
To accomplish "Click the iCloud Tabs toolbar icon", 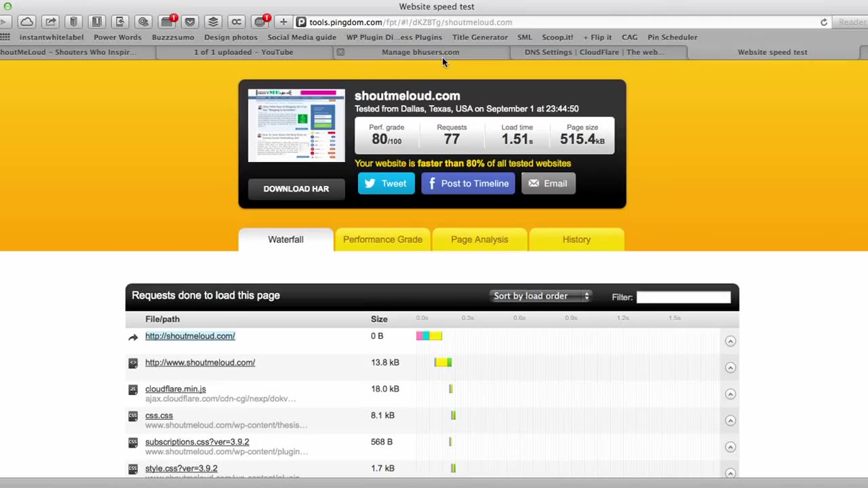I will coord(26,22).
